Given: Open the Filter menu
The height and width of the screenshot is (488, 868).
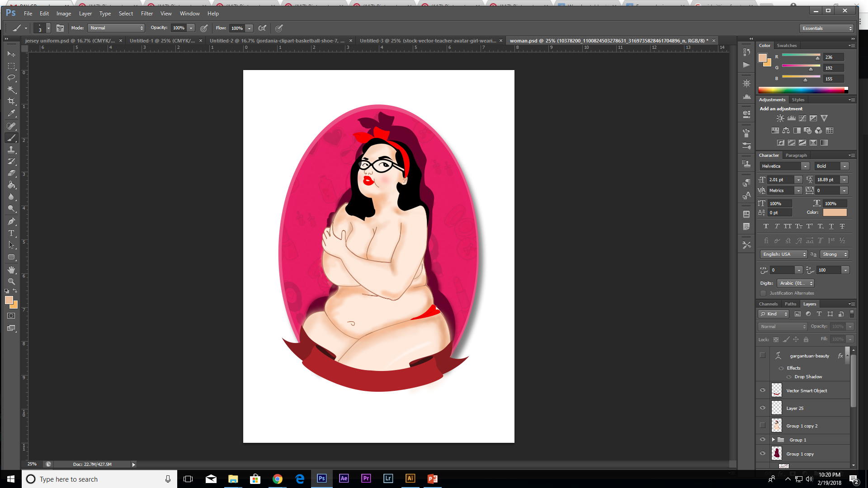Looking at the screenshot, I should pos(147,14).
